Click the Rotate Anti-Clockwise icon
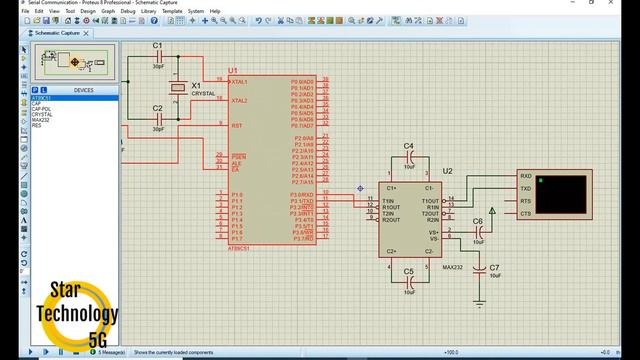The height and width of the screenshot is (360, 640). [24, 263]
